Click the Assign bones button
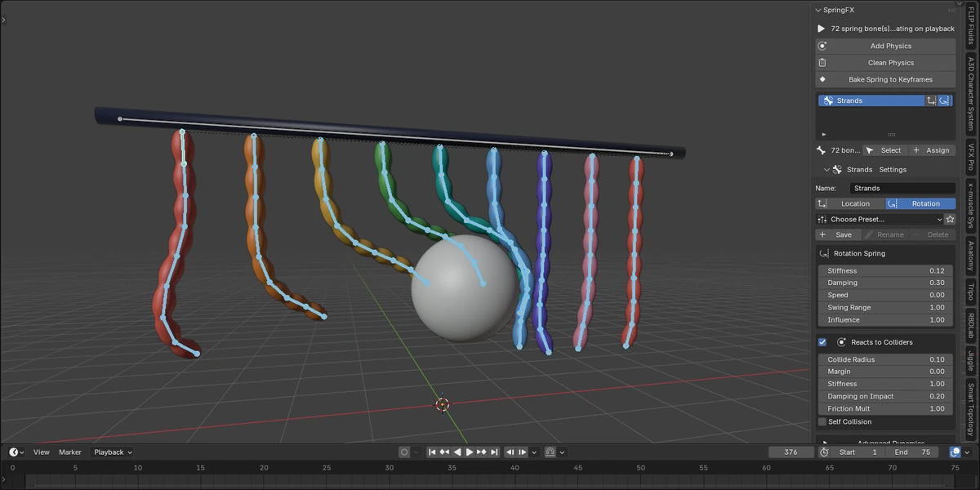 [931, 150]
